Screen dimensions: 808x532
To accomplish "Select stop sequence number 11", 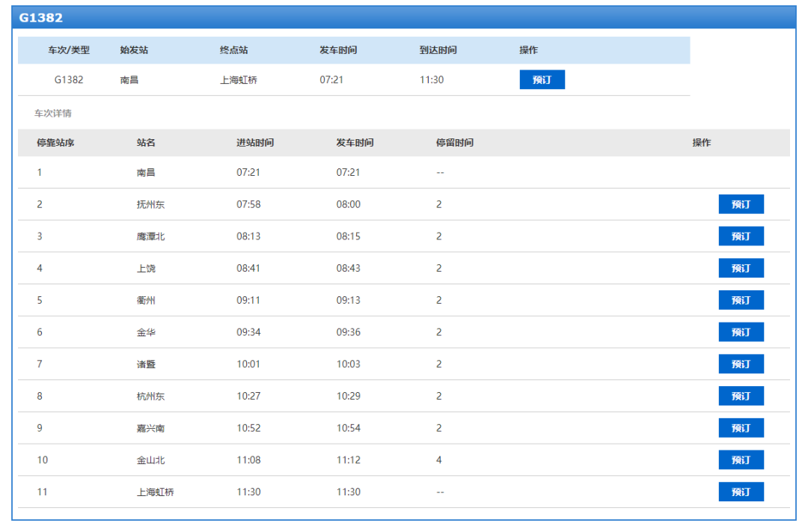I will click(42, 492).
